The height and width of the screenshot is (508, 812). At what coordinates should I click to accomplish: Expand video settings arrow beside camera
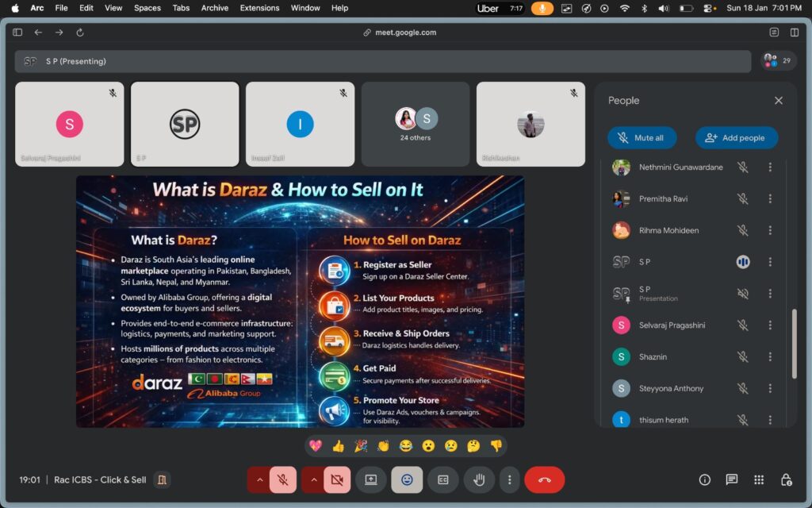click(312, 479)
